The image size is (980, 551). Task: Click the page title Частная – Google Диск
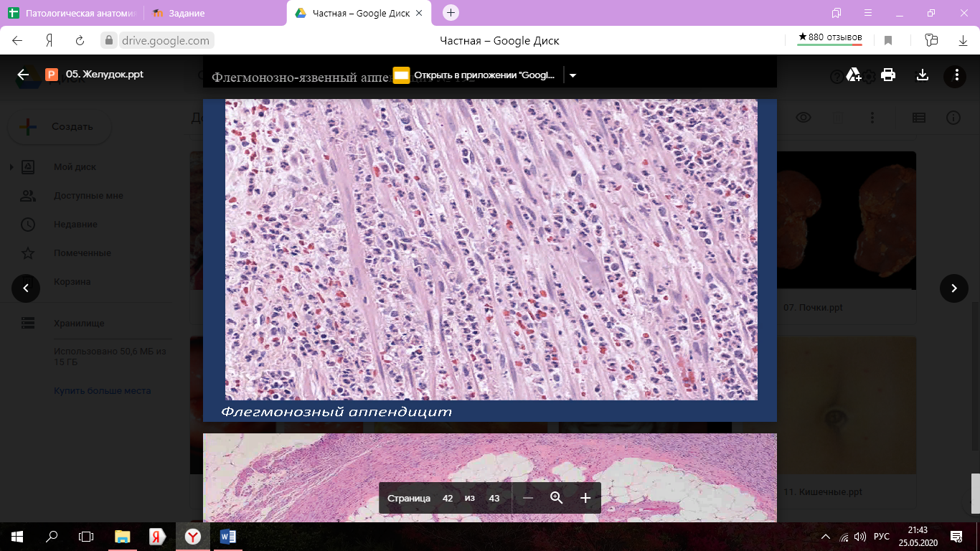[x=499, y=41]
